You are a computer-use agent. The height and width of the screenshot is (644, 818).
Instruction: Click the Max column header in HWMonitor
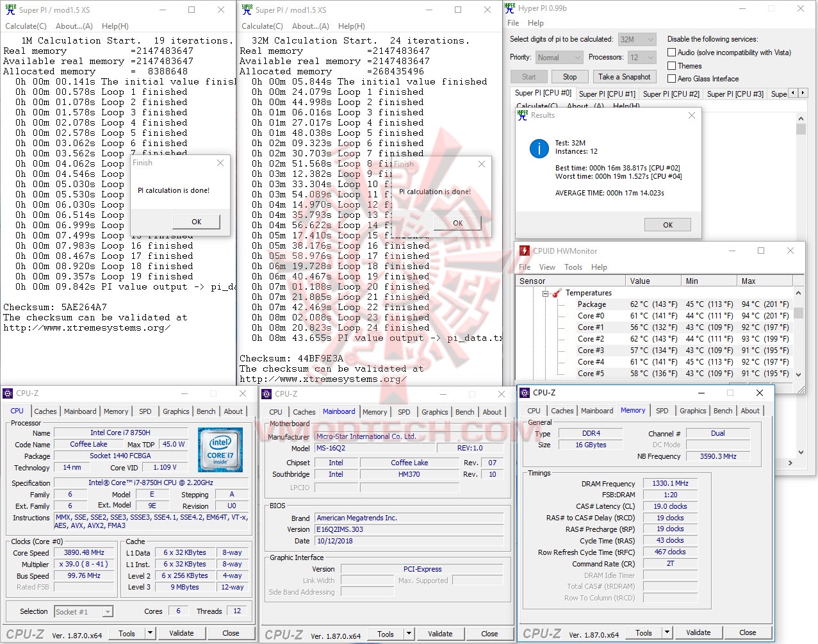point(765,281)
